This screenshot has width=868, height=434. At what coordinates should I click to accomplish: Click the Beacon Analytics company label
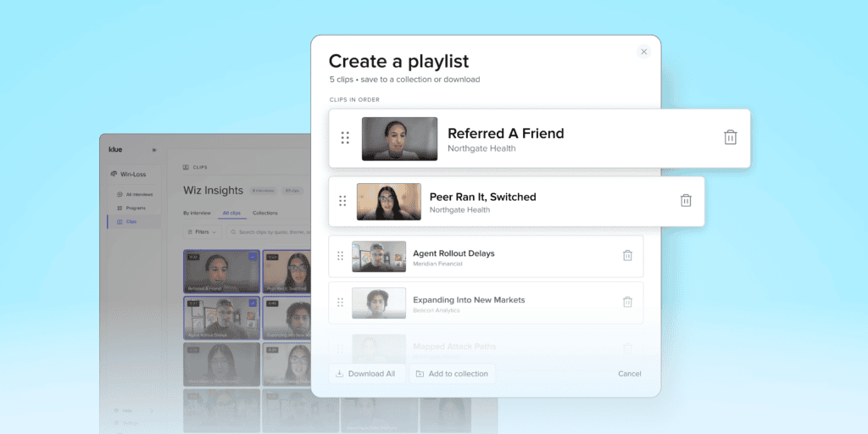tap(437, 310)
